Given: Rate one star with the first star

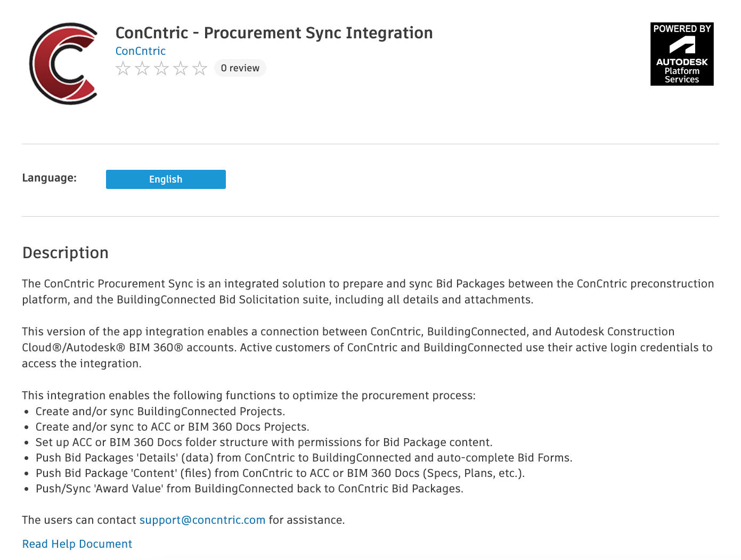Looking at the screenshot, I should pos(123,68).
